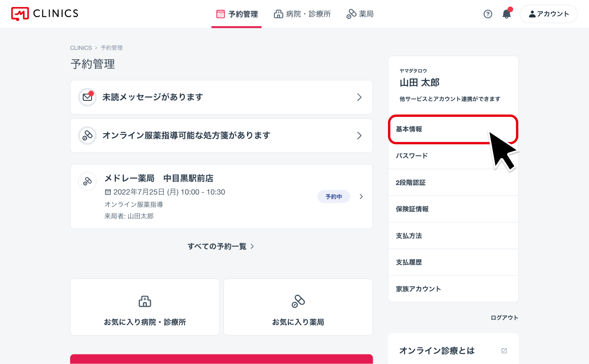Click 来局者: 山田太郎 text
Screen dimensions: 589x364
click(129, 216)
